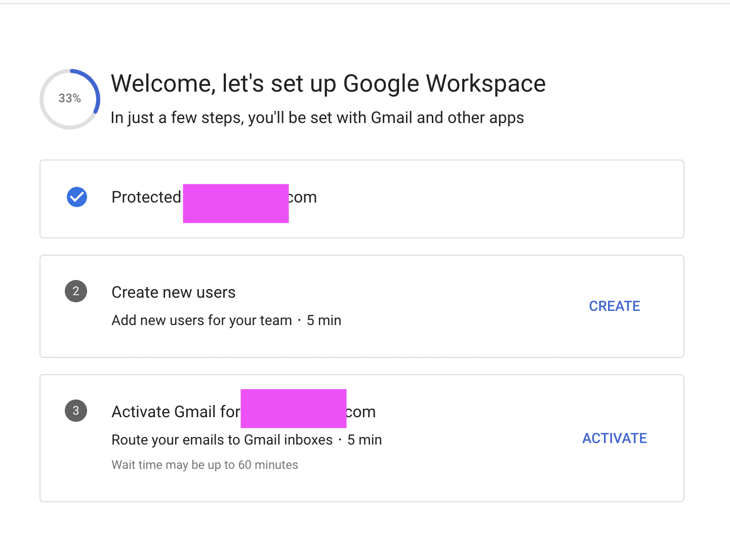Viewport: 730px width, 560px height.
Task: Click the '33%' percentage label
Action: (70, 98)
